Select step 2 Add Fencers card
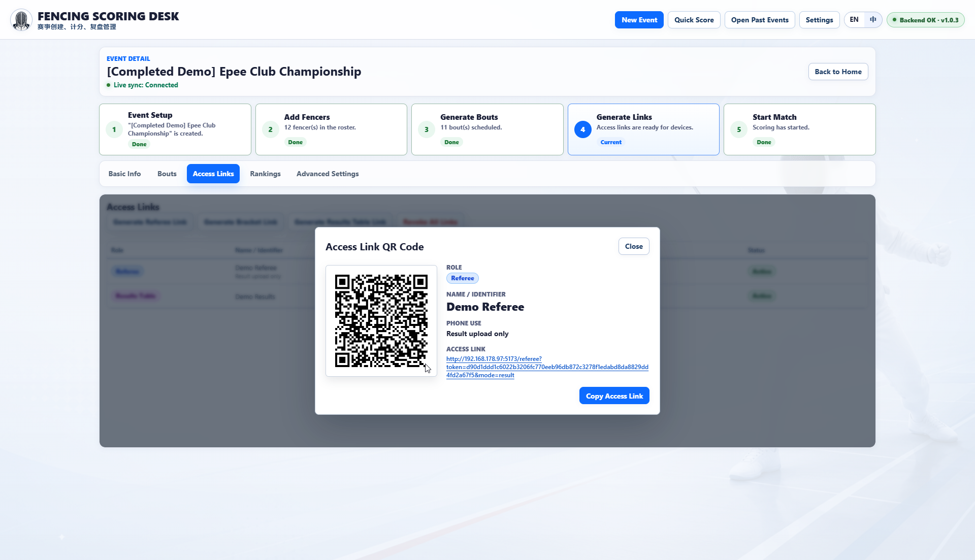This screenshot has height=560, width=975. pos(331,129)
